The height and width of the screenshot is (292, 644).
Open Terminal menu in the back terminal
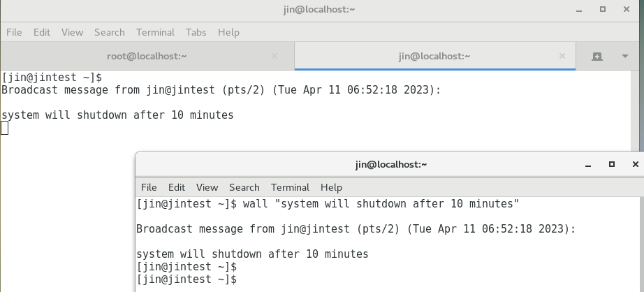(x=155, y=32)
